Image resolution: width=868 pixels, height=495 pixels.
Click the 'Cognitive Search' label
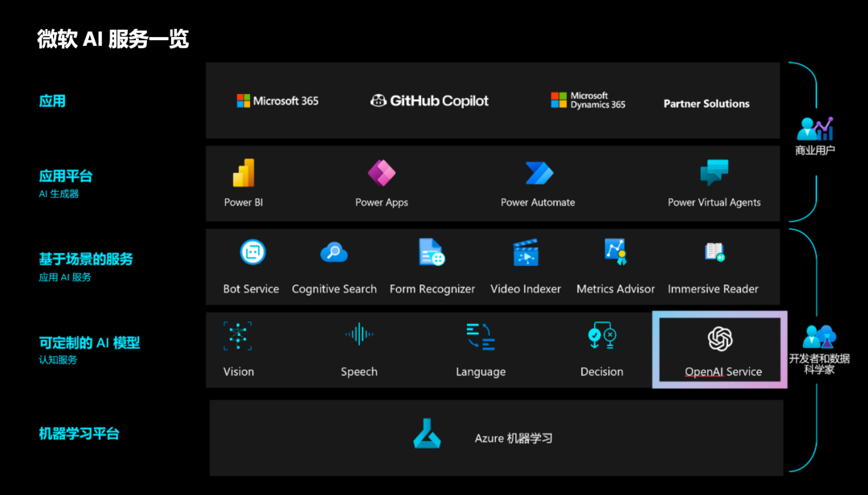coord(334,289)
